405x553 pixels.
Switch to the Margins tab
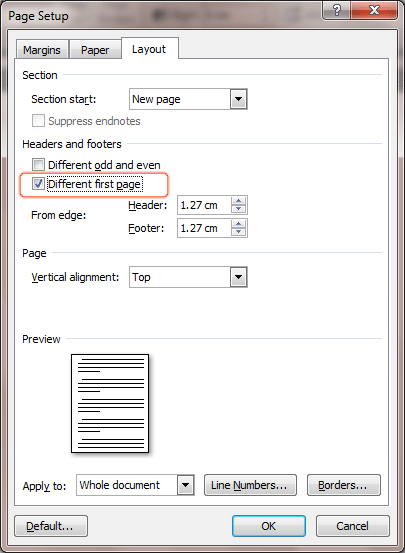(42, 50)
